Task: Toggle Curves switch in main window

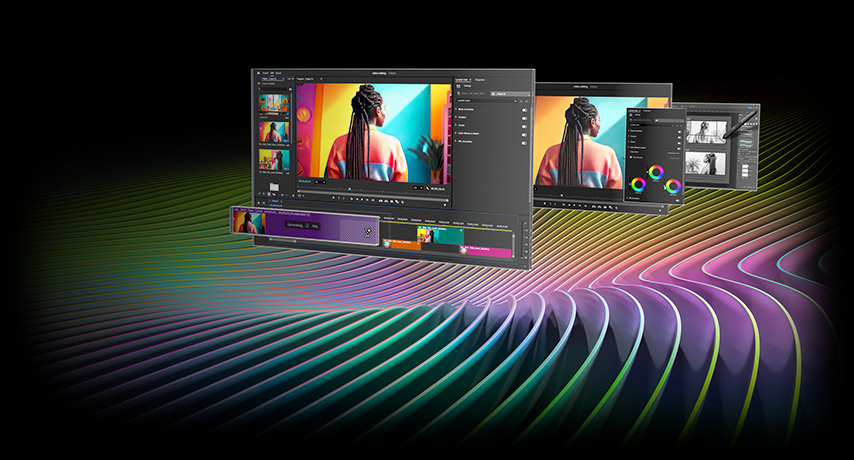Action: pos(524,126)
